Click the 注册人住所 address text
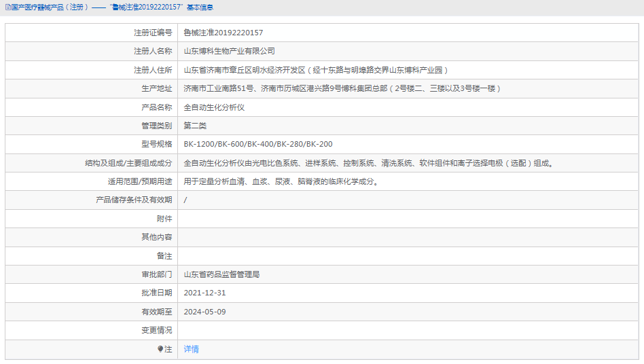 tap(316, 70)
